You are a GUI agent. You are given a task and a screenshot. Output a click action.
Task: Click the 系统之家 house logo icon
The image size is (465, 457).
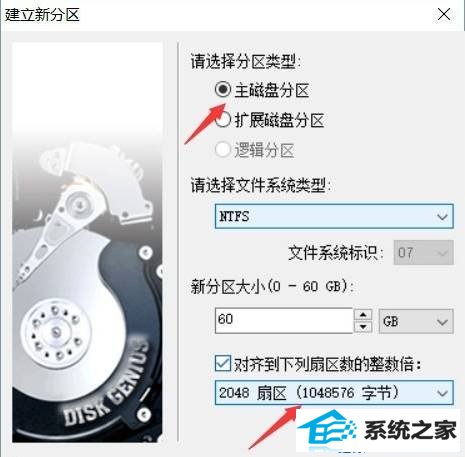coord(327,428)
